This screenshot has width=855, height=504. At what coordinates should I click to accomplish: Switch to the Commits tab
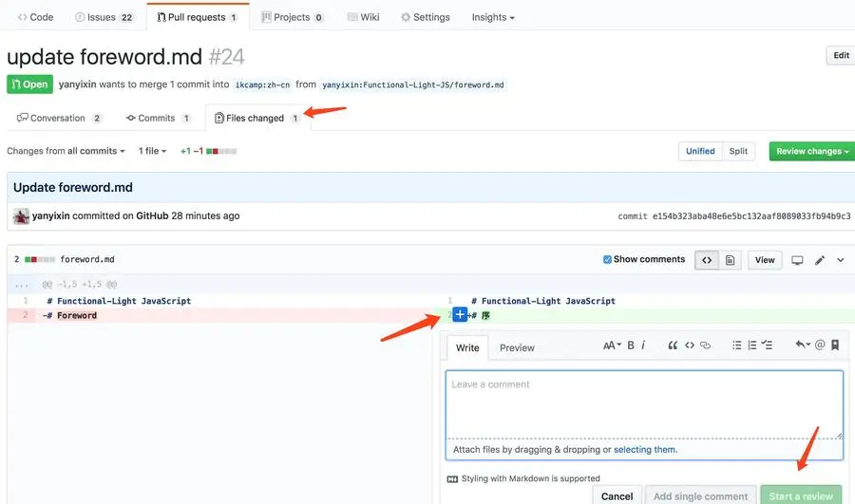[158, 118]
